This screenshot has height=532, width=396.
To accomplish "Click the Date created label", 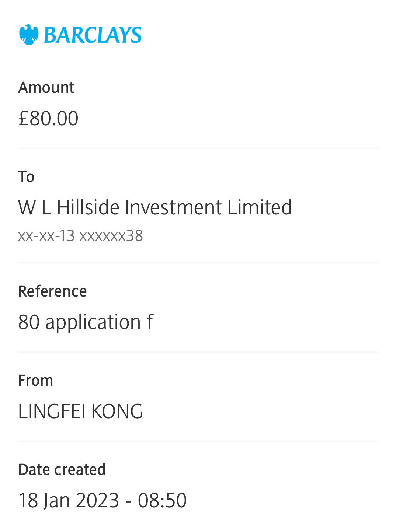I will 62,470.
